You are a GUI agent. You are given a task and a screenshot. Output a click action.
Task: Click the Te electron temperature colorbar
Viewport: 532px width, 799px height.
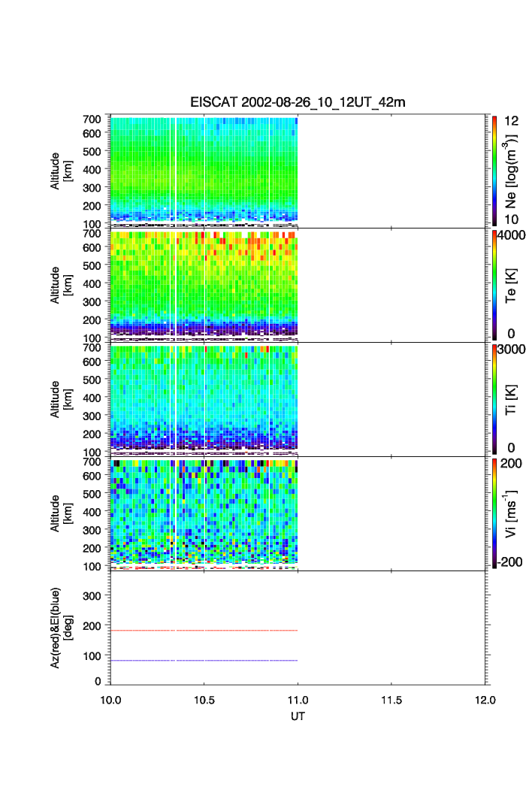[x=494, y=285]
